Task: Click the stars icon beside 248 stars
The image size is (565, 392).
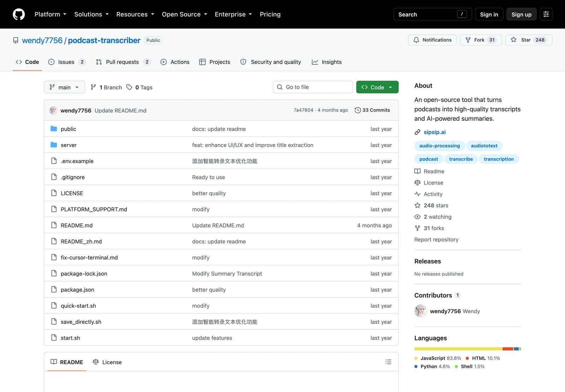Action: point(417,205)
